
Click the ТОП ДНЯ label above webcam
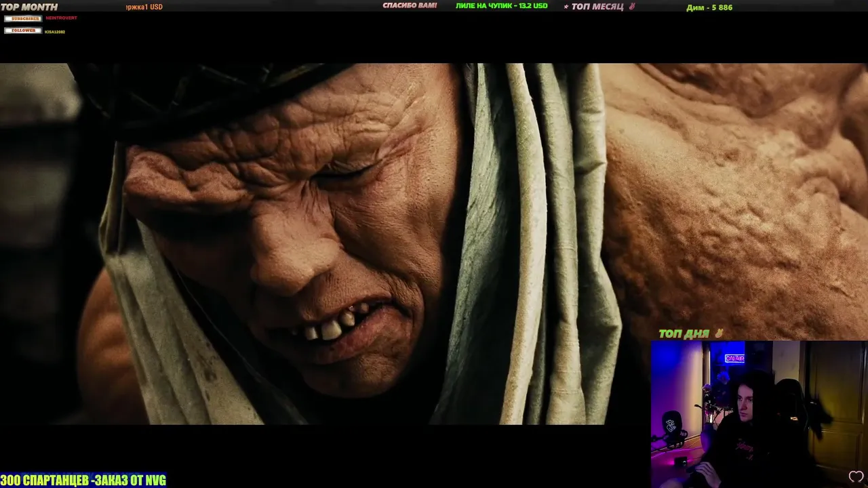coord(684,333)
